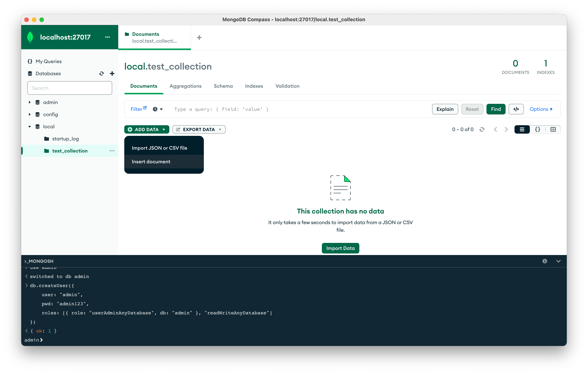Click the refresh databases icon
Viewport: 588px width, 374px height.
click(x=101, y=74)
